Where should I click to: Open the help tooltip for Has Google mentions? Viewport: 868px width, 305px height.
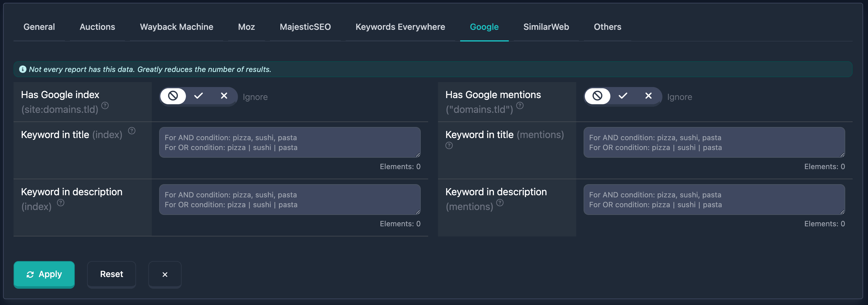coord(520,106)
